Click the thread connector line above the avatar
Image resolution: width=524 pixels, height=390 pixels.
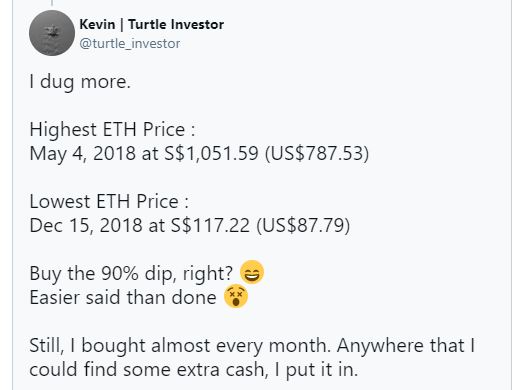pos(52,3)
